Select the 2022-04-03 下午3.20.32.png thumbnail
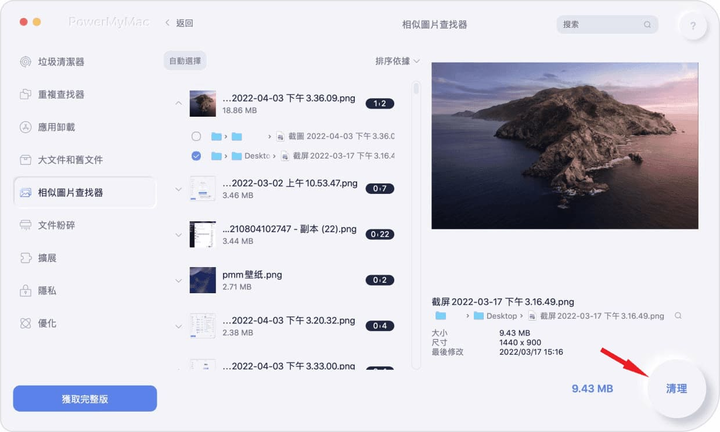The image size is (720, 432). tap(202, 326)
